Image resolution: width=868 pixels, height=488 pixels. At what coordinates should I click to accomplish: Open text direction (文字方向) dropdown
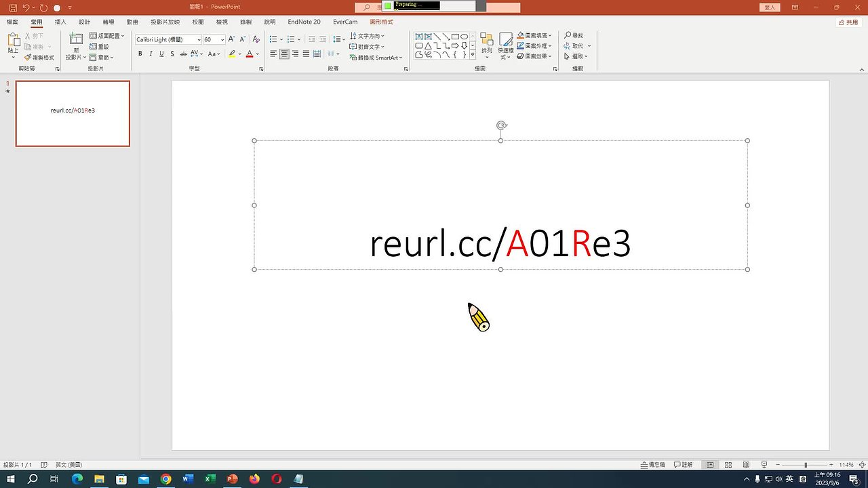367,36
